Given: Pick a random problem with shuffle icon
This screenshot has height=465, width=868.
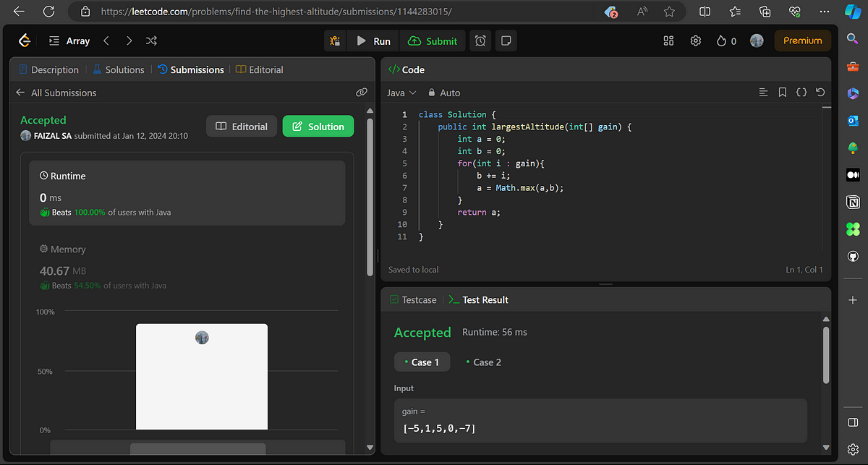Looking at the screenshot, I should (151, 41).
